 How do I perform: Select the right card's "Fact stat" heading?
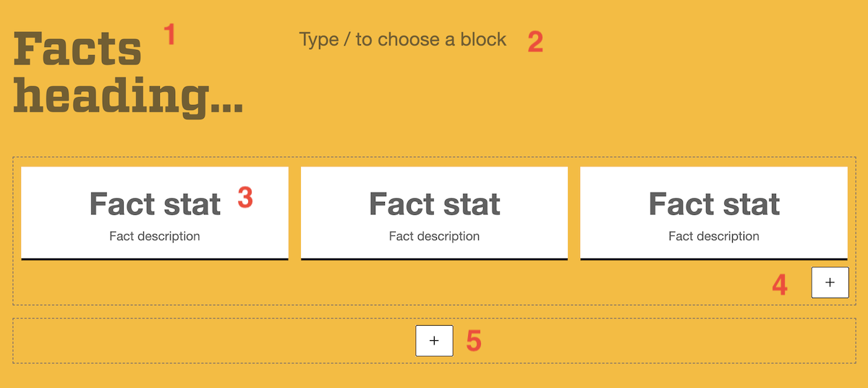[714, 204]
